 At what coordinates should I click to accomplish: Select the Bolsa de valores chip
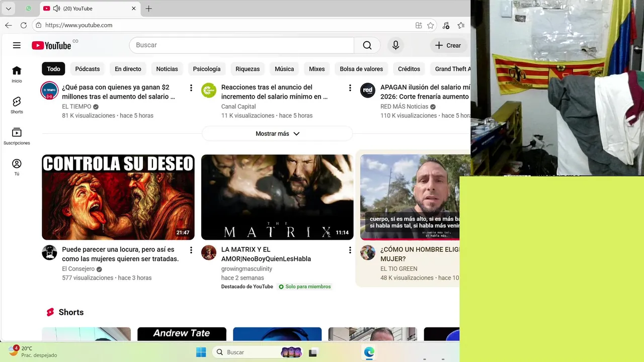click(x=361, y=69)
